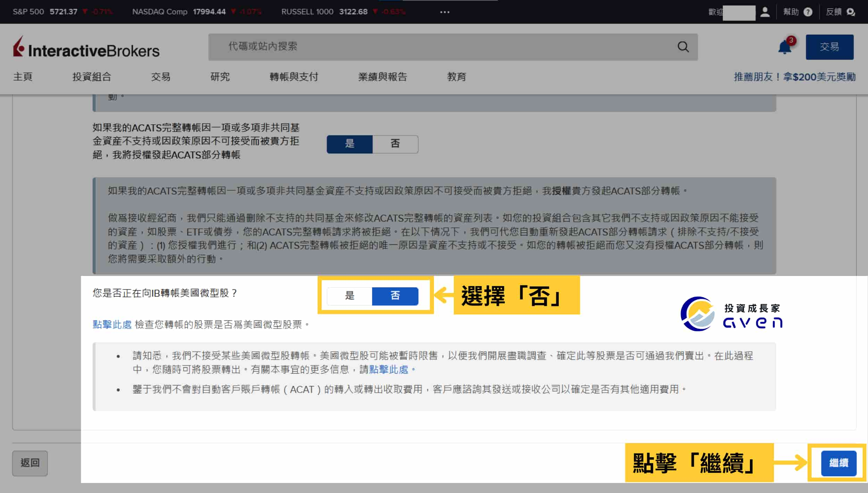Screen dimensions: 868x493
Task: Click the 幫助 text label
Action: click(791, 12)
